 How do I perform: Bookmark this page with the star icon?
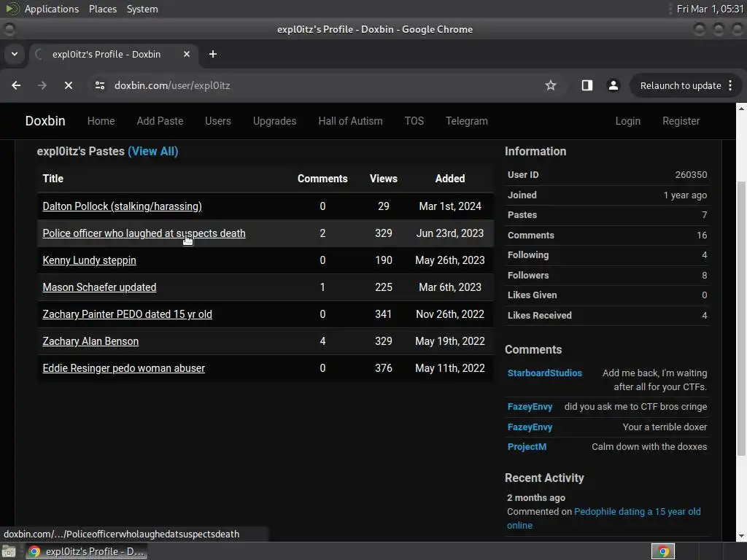(x=551, y=86)
